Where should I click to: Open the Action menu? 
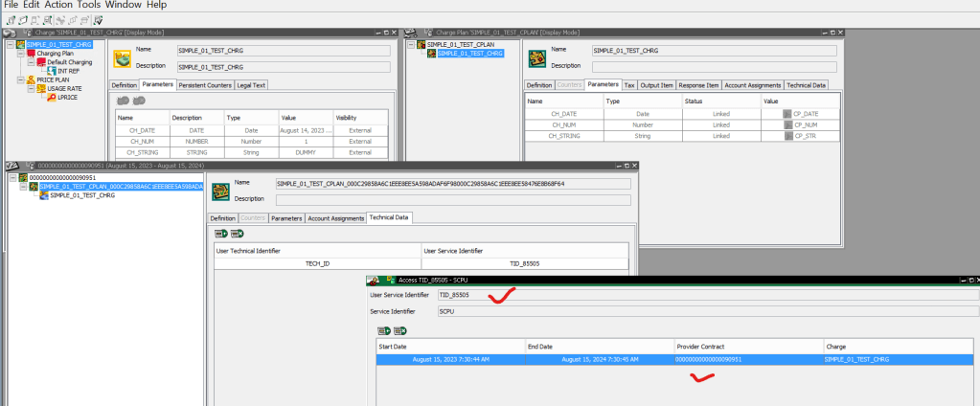tap(58, 5)
